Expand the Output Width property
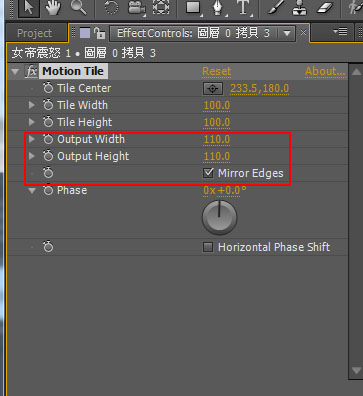 click(32, 139)
